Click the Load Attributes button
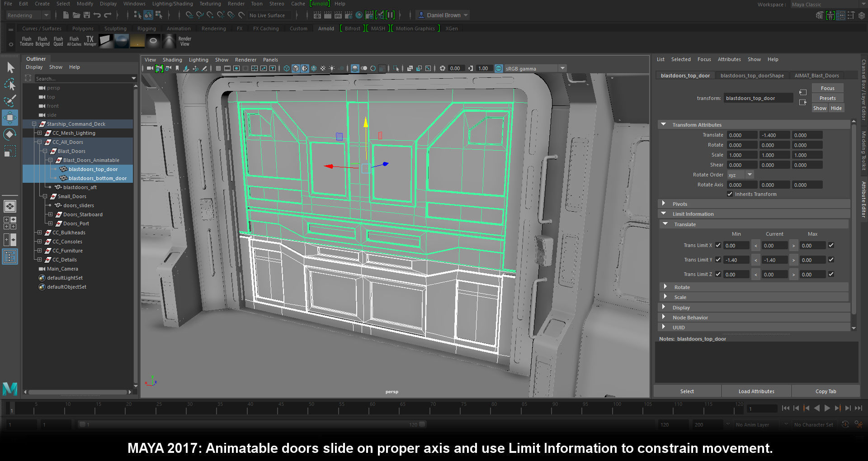The height and width of the screenshot is (461, 868). tap(756, 391)
